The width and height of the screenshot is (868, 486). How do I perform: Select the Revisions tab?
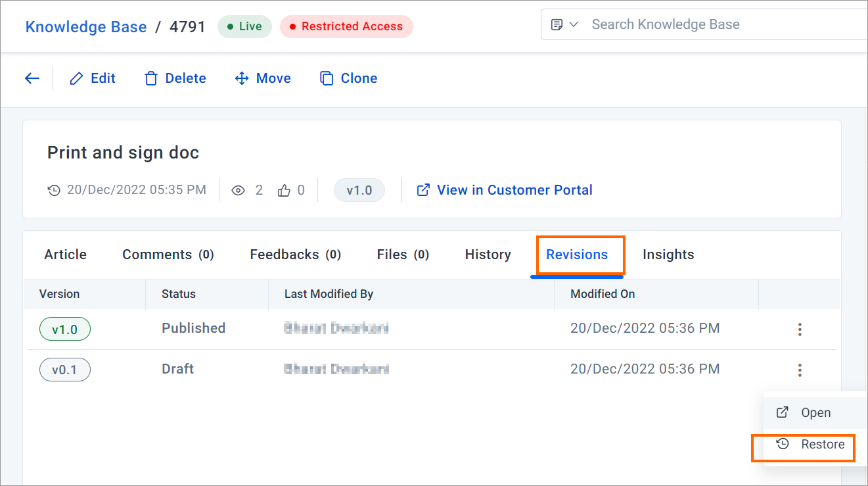[x=577, y=255]
